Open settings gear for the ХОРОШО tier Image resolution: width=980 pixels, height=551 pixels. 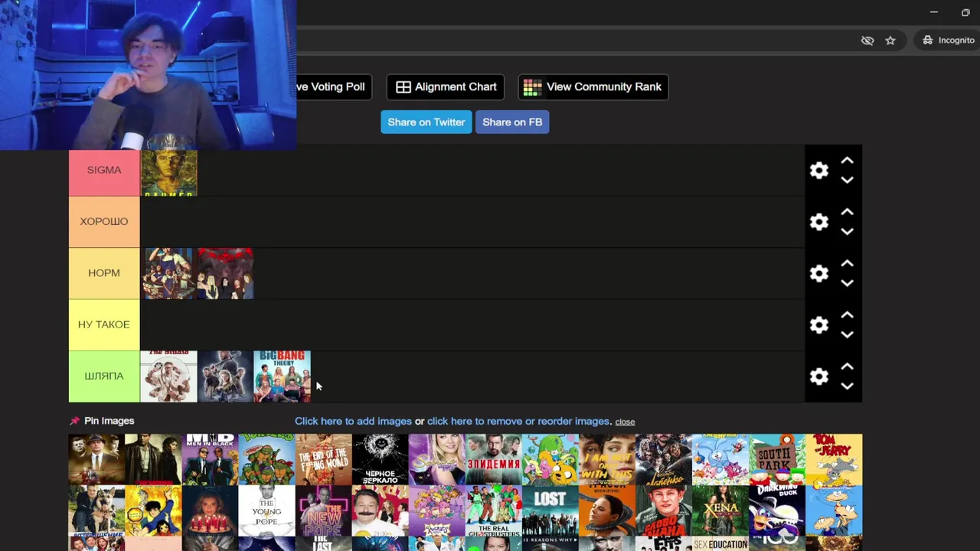coord(819,222)
